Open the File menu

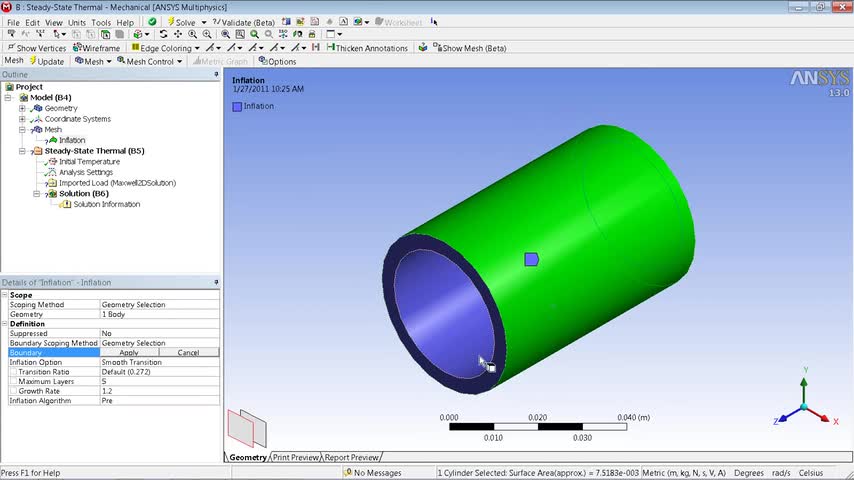tap(13, 22)
